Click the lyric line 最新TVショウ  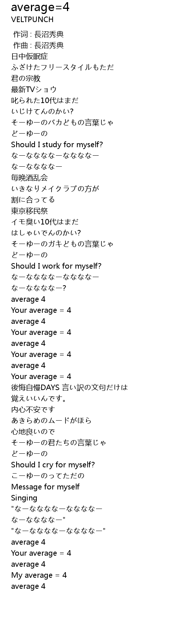click(x=34, y=89)
